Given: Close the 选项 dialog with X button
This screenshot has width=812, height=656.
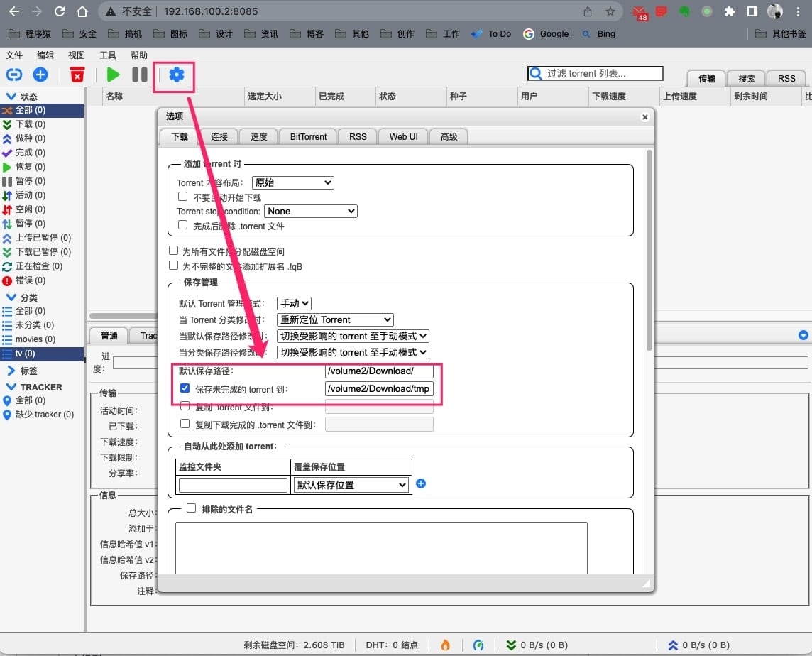Looking at the screenshot, I should (644, 117).
